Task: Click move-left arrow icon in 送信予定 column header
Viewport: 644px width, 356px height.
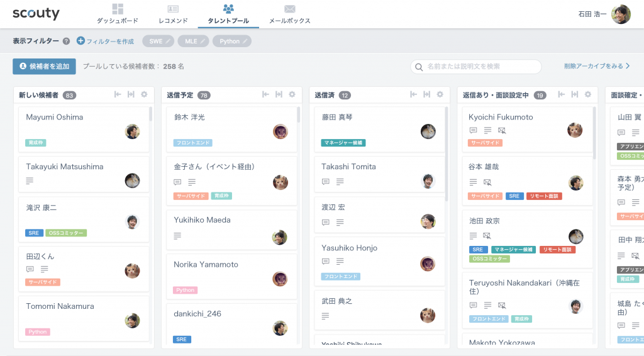Action: [265, 94]
